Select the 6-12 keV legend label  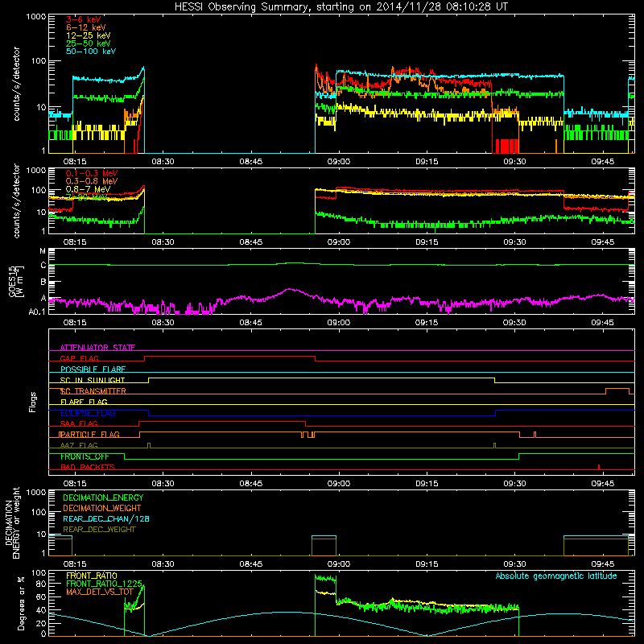pyautogui.click(x=86, y=27)
